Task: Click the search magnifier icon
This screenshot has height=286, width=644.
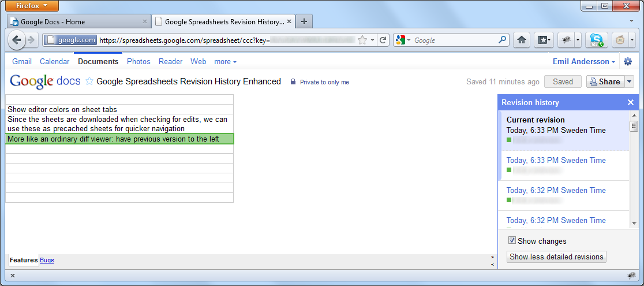Action: point(502,40)
